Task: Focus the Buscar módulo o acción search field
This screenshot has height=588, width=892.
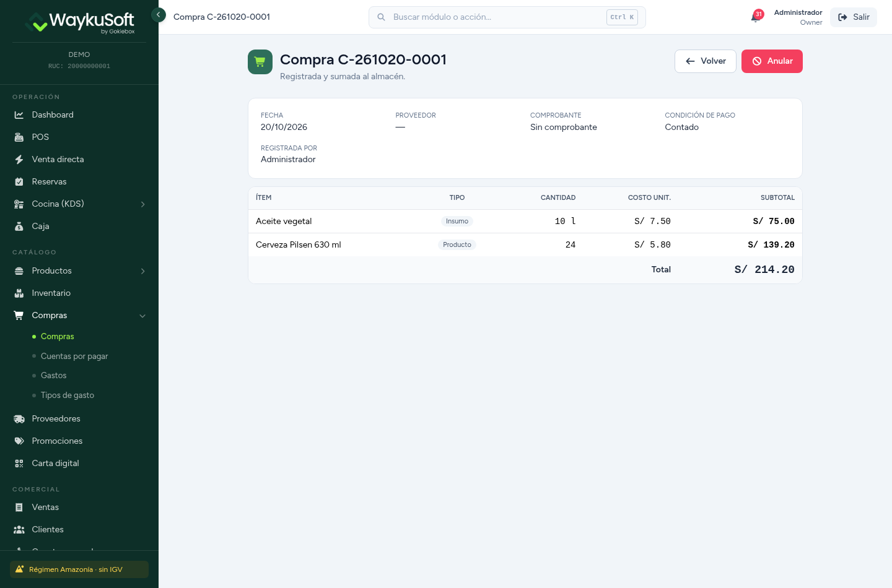Action: (x=507, y=17)
